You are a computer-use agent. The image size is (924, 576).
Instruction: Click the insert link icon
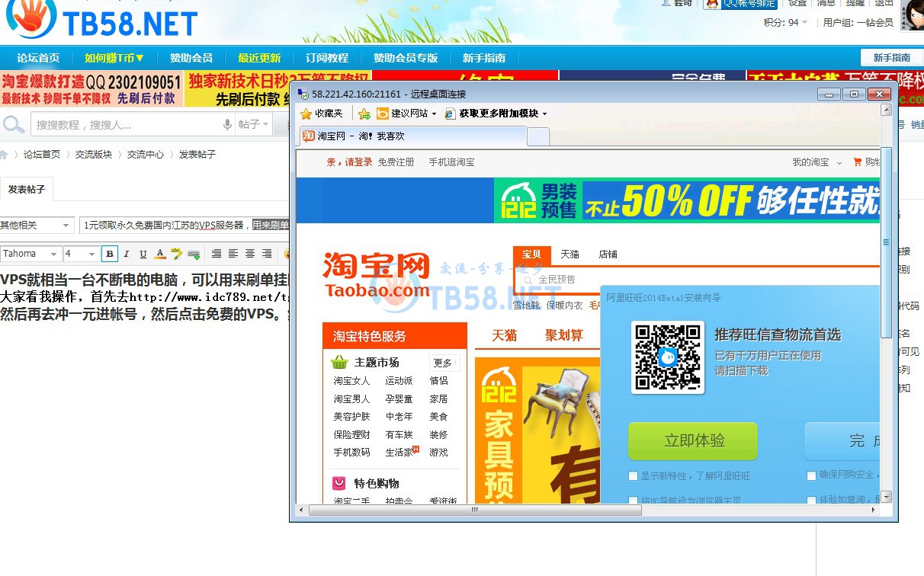pos(194,254)
